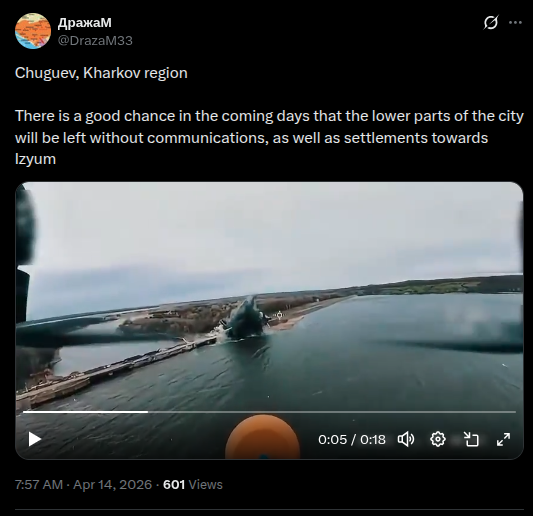This screenshot has height=516, width=533.
Task: Open video settings gear
Action: pyautogui.click(x=438, y=439)
